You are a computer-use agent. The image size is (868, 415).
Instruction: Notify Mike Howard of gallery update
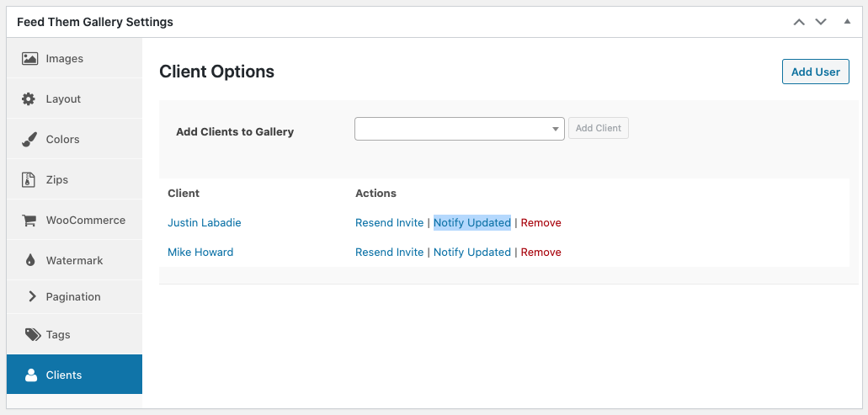point(472,252)
